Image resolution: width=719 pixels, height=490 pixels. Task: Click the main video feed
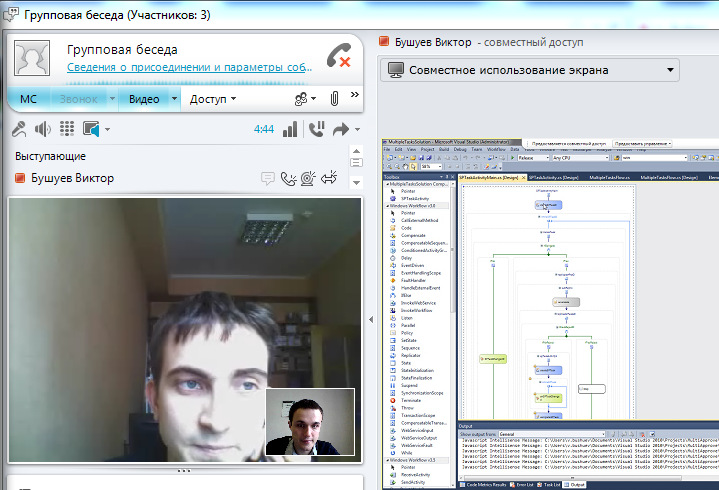(x=184, y=330)
